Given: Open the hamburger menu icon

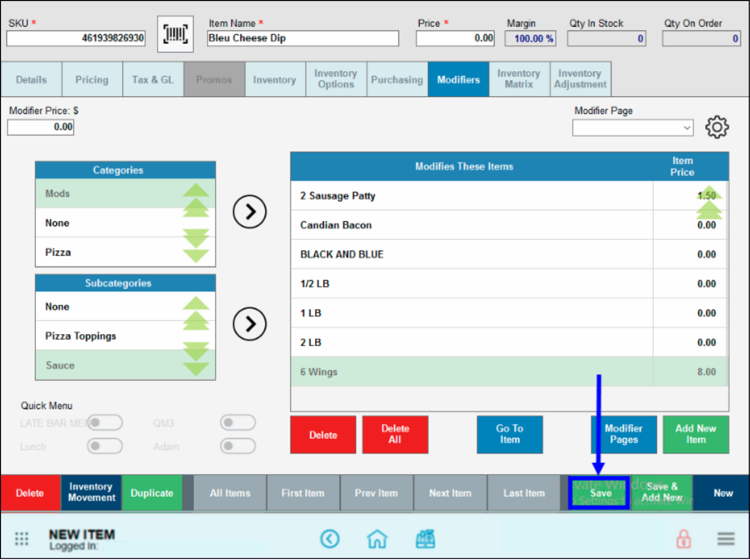Looking at the screenshot, I should (x=725, y=539).
